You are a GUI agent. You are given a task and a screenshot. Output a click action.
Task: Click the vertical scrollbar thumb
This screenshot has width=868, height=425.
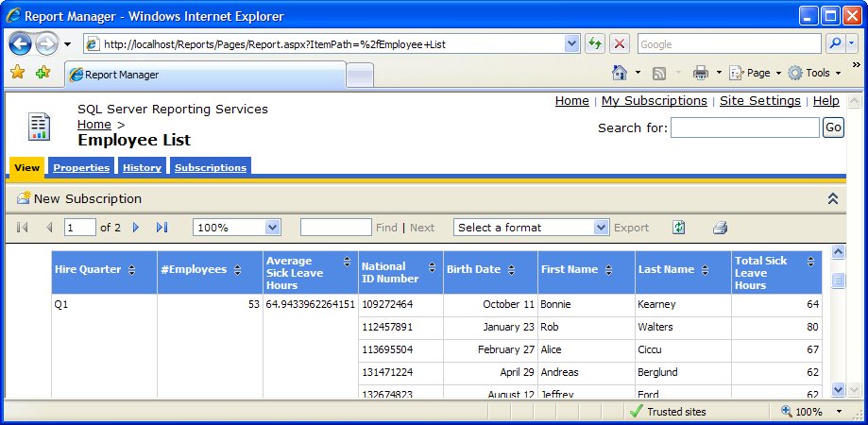pyautogui.click(x=838, y=280)
